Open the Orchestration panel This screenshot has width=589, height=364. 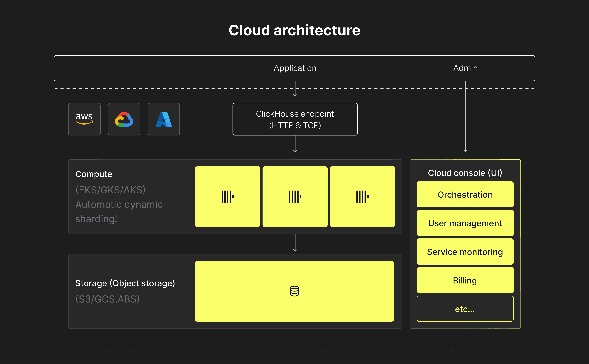pyautogui.click(x=465, y=194)
